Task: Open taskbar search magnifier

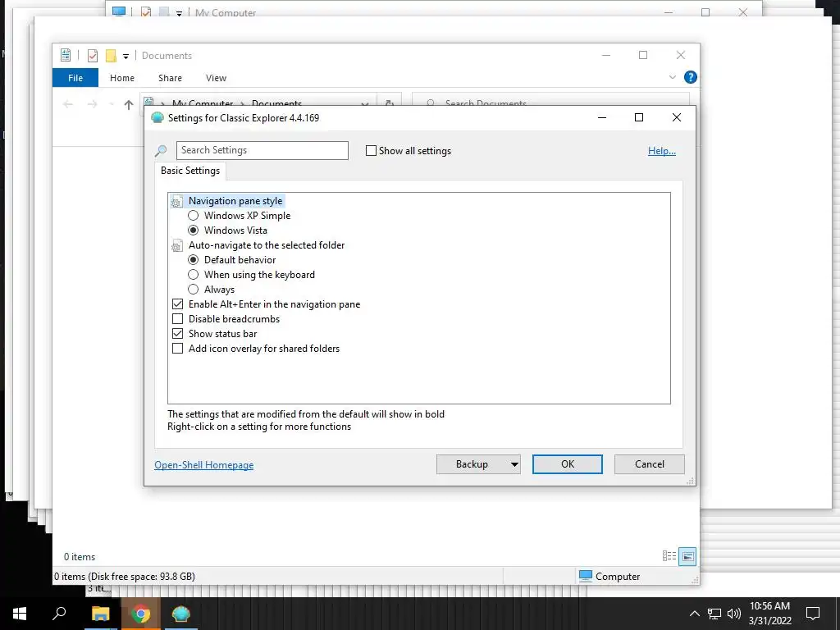Action: [x=59, y=614]
